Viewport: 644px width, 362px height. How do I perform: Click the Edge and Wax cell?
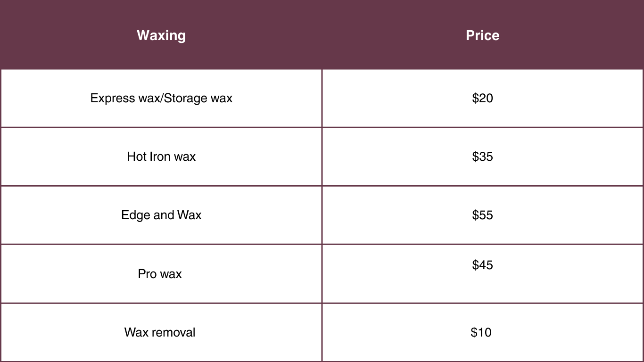click(161, 215)
